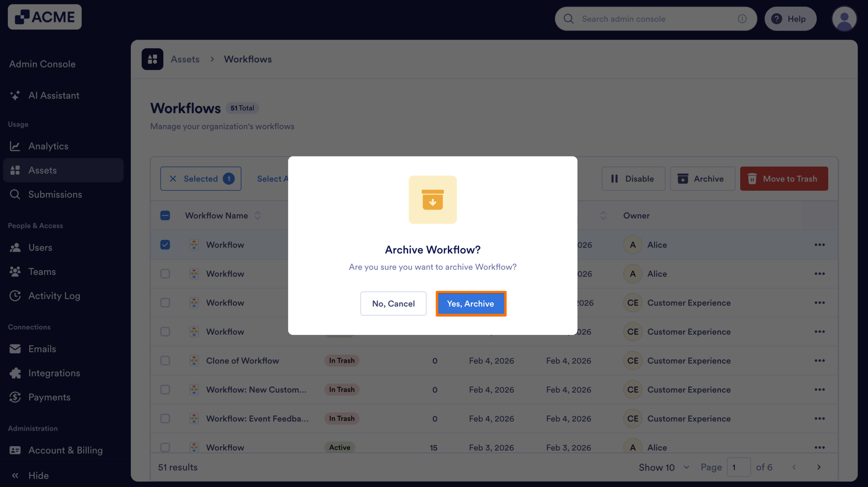Open the row actions menu for Alice's workflow
The width and height of the screenshot is (868, 487).
point(820,244)
